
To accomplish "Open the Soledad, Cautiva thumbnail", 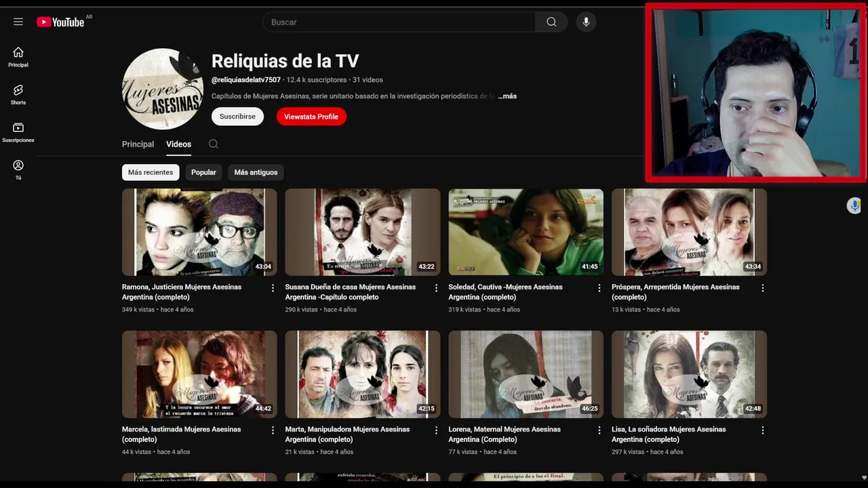I will [526, 232].
